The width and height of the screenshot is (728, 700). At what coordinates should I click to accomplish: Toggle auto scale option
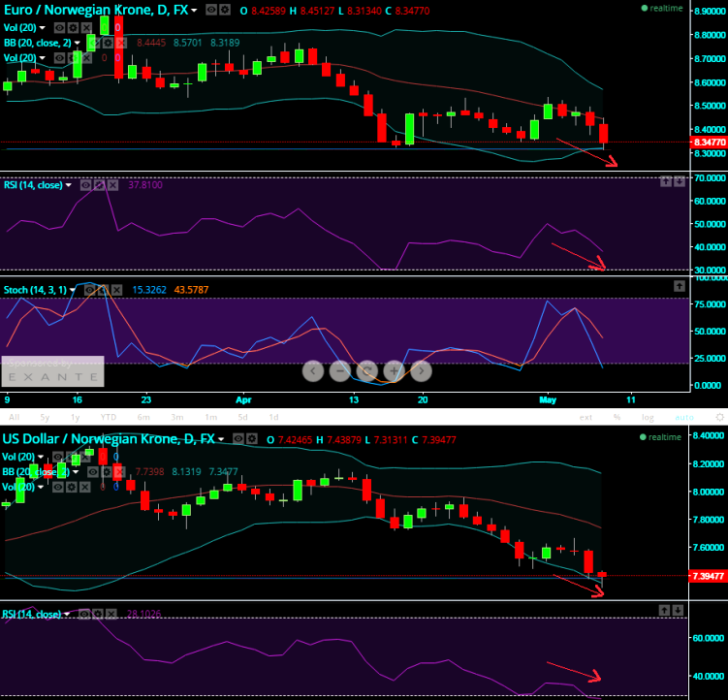click(684, 417)
